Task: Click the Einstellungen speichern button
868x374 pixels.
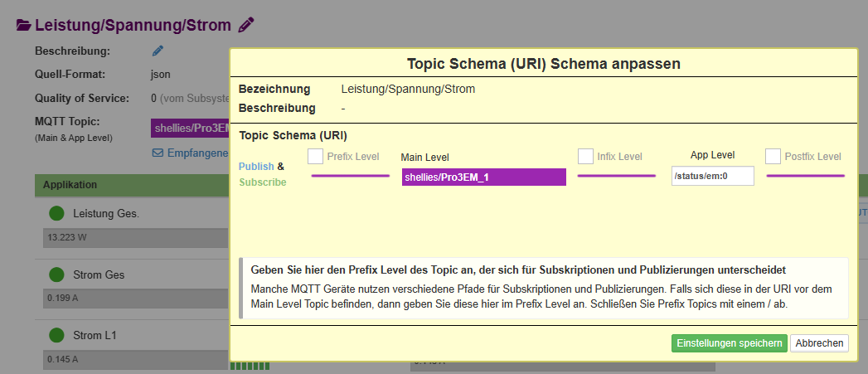Action: tap(729, 343)
